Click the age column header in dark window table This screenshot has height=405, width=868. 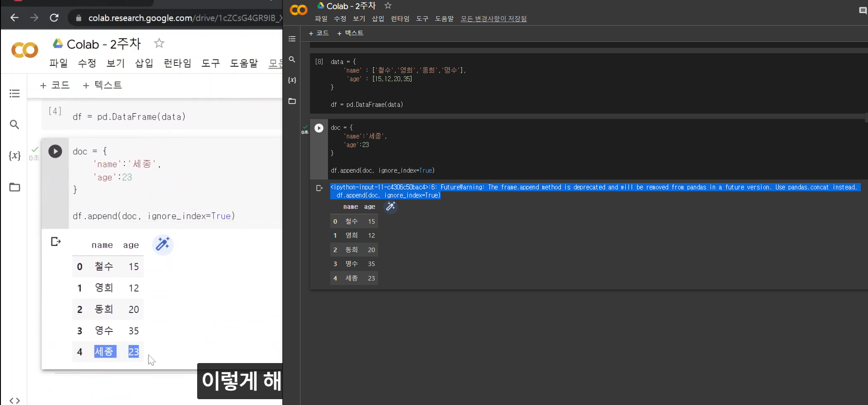click(x=369, y=207)
